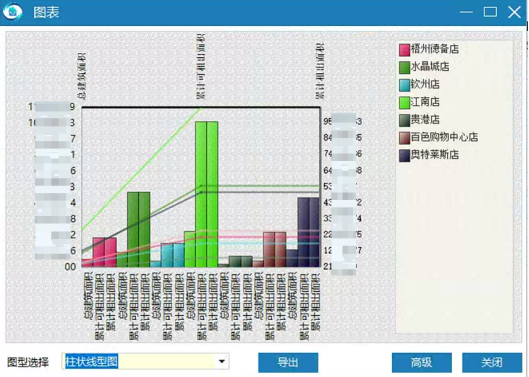Click the pink bar in the chart
The width and height of the screenshot is (529, 377).
(105, 252)
